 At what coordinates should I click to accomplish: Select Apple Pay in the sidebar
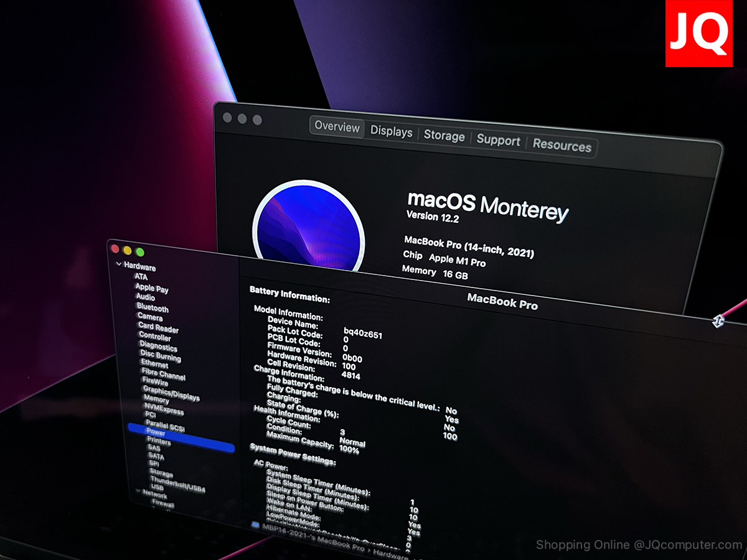pyautogui.click(x=152, y=288)
